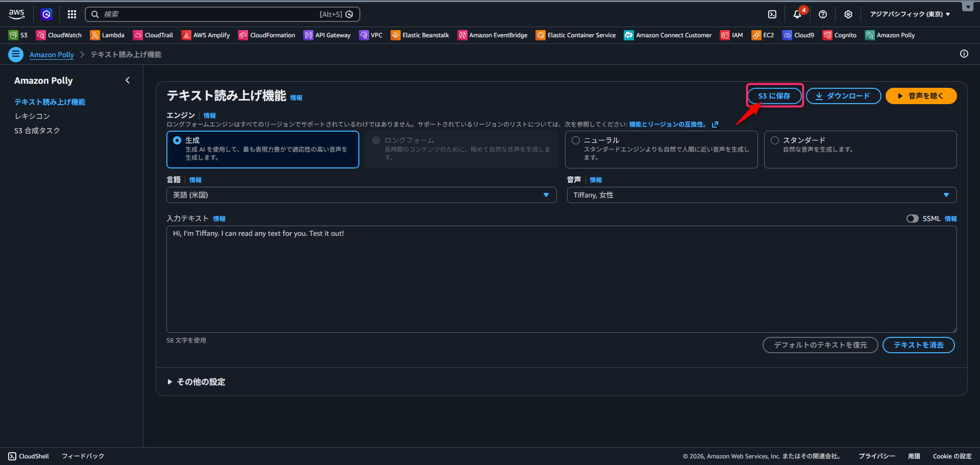Image resolution: width=980 pixels, height=465 pixels.
Task: Open the 言語 dropdown showing 英語 (米国)
Action: point(361,195)
